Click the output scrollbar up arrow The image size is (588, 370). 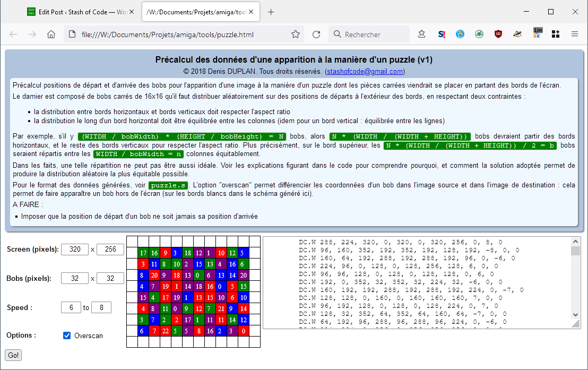[x=575, y=242]
